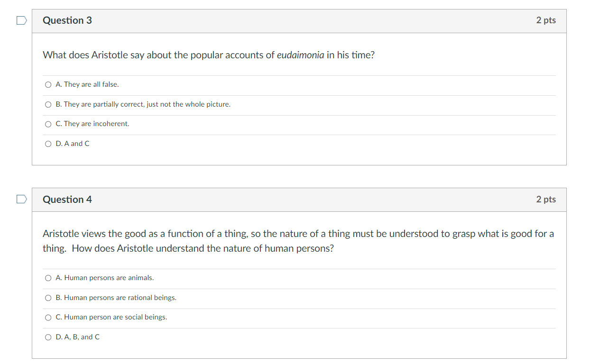
Task: Flag Question 3 with the bookmark icon
Action: tap(21, 20)
